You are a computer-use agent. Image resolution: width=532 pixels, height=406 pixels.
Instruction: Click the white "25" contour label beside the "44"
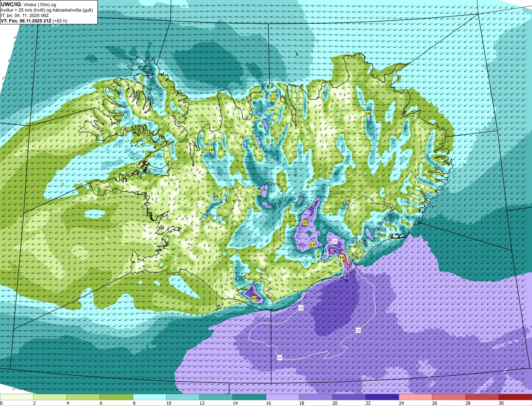335,241
